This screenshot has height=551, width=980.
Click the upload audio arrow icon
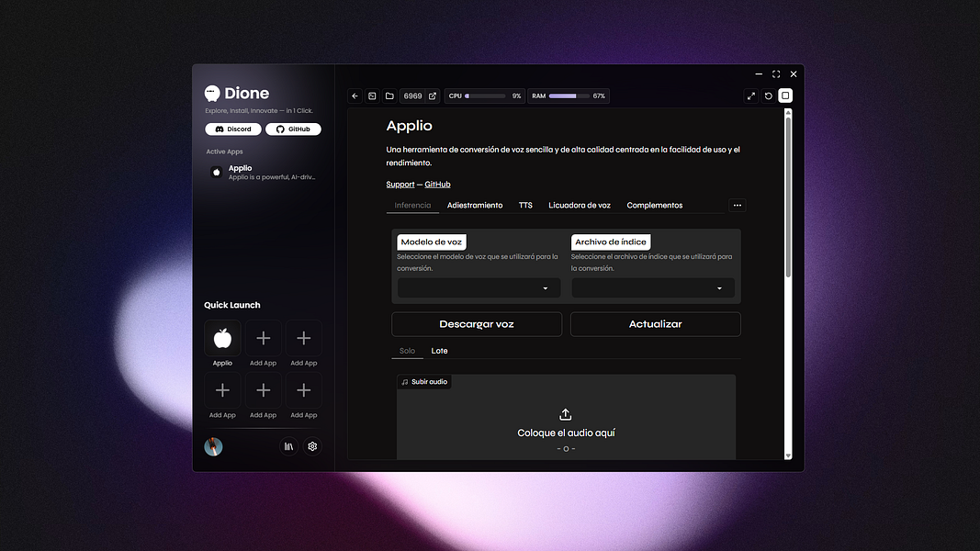click(566, 415)
